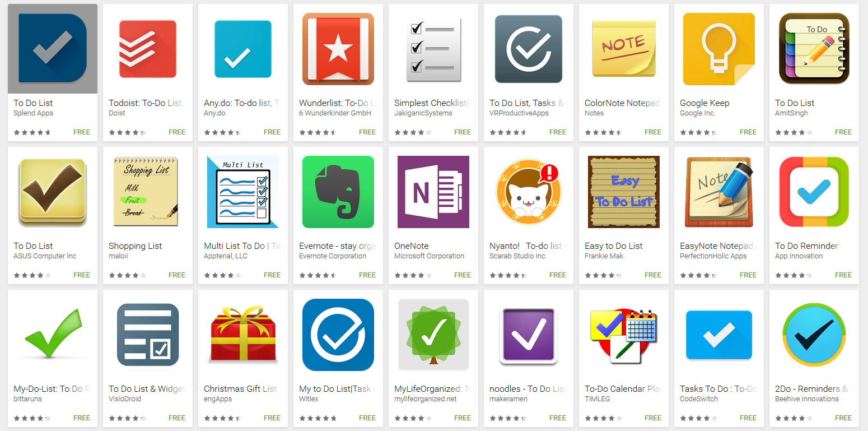This screenshot has height=431, width=868.
Task: Click the Microsoft Corporation developer link
Action: 429,256
